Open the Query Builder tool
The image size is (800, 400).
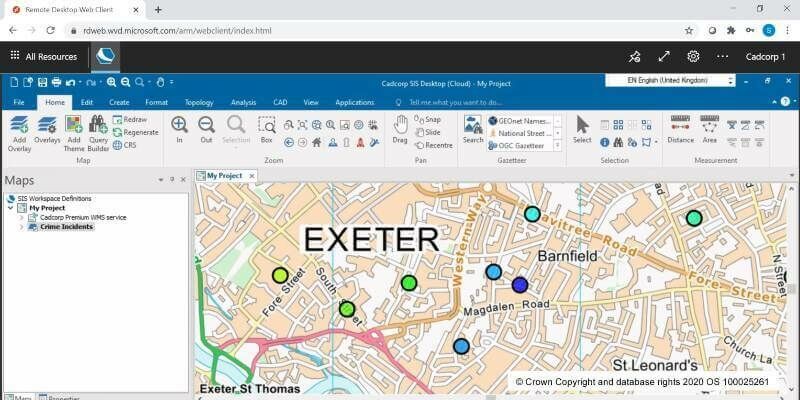click(x=98, y=134)
